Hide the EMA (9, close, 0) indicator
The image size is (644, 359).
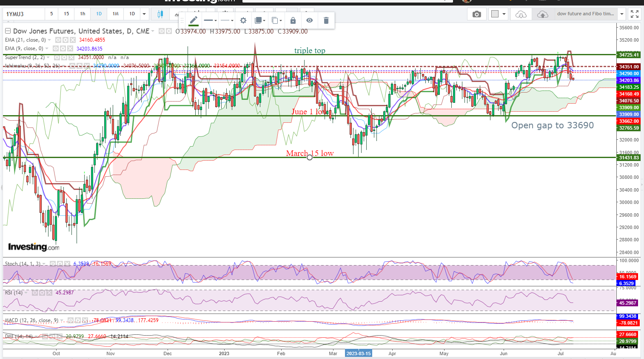tap(56, 48)
